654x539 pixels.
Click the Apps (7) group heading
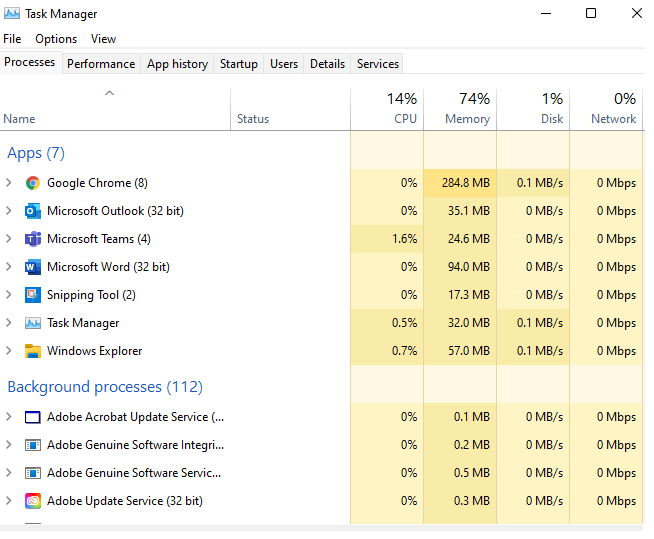[x=36, y=153]
